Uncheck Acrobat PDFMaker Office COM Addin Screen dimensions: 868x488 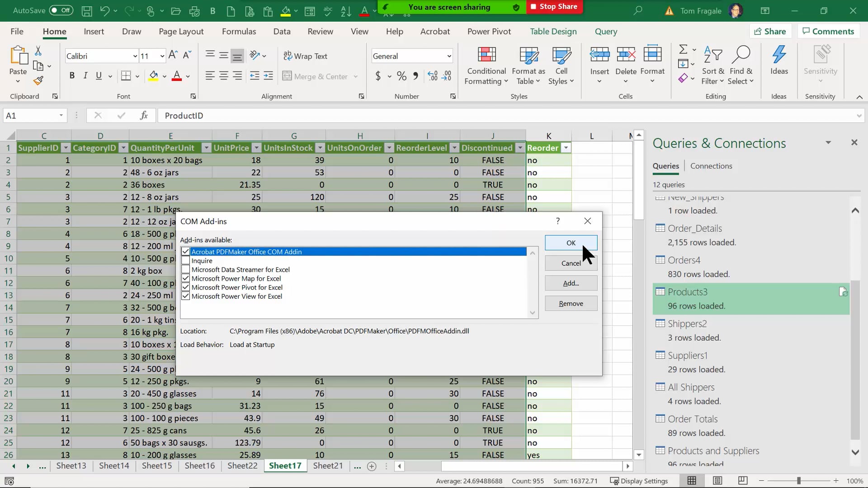coord(185,251)
